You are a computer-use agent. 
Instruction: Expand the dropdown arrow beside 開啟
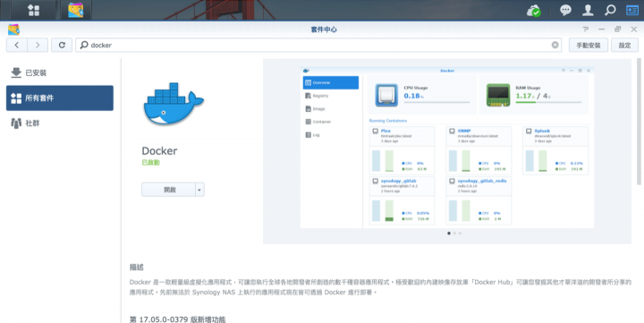click(x=199, y=190)
